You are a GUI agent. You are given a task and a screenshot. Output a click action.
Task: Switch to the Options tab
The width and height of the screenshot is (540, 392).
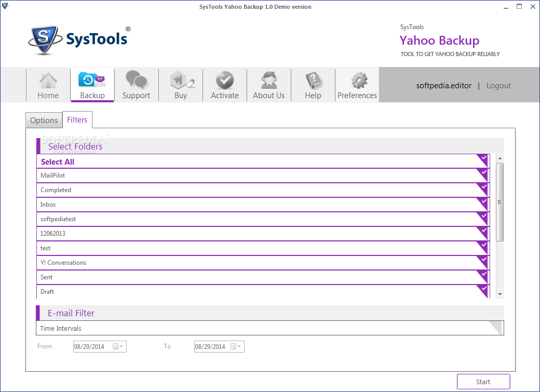click(44, 120)
